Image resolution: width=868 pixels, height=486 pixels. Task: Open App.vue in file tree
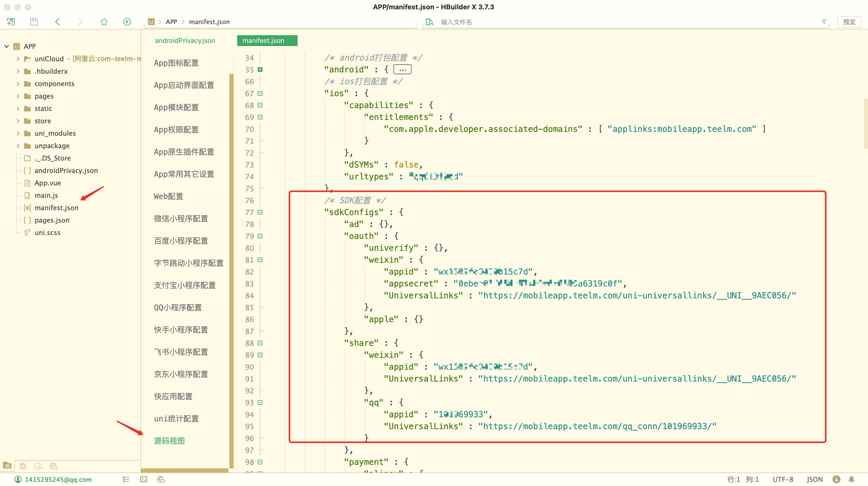coord(48,183)
